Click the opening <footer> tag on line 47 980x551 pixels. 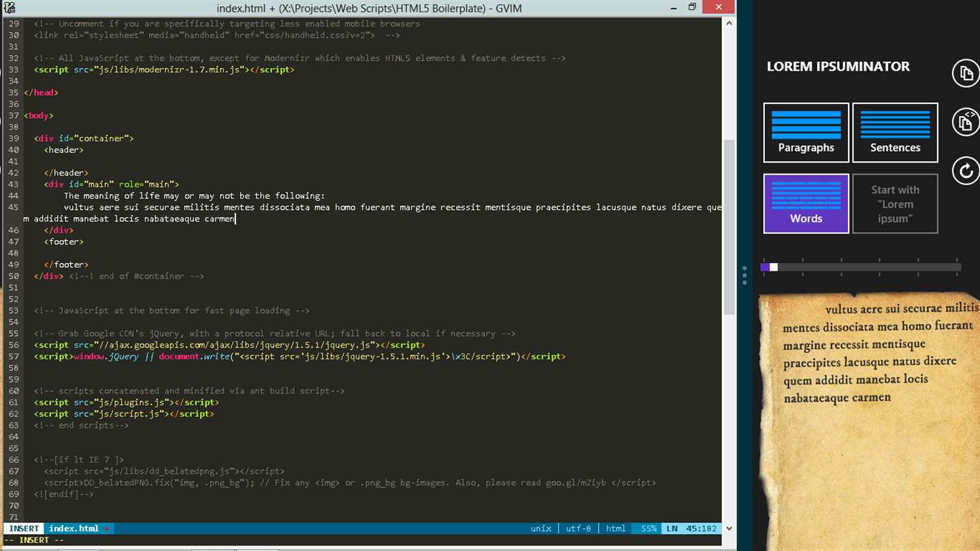tap(64, 241)
